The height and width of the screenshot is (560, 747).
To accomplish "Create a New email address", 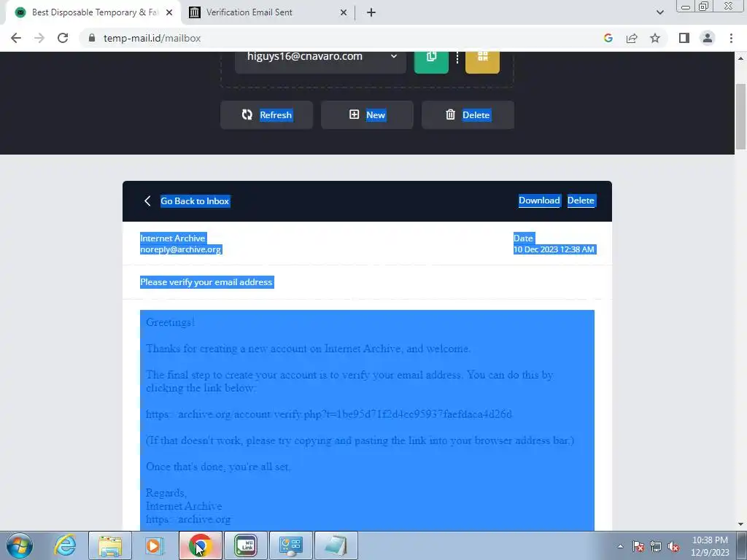I will [x=367, y=114].
